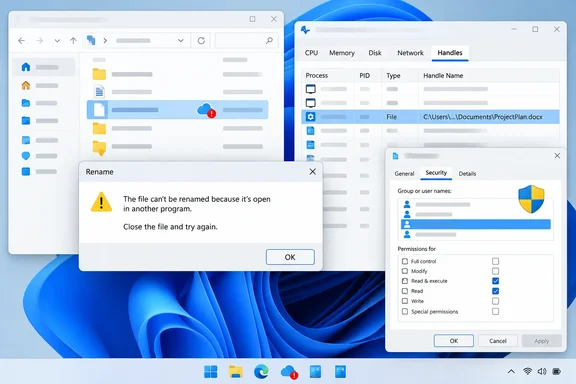The width and height of the screenshot is (576, 384).
Task: Select the highlighted user in group list
Action: [476, 224]
